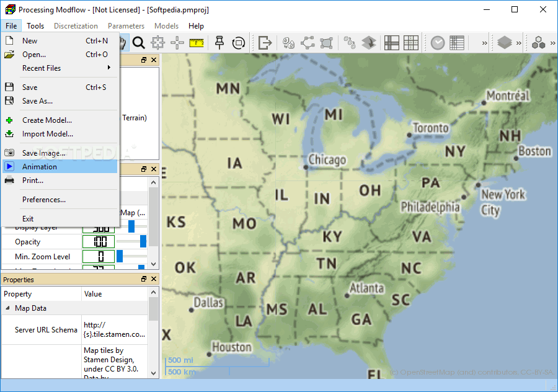
Task: Float the middle layer settings panel
Action: (x=144, y=169)
